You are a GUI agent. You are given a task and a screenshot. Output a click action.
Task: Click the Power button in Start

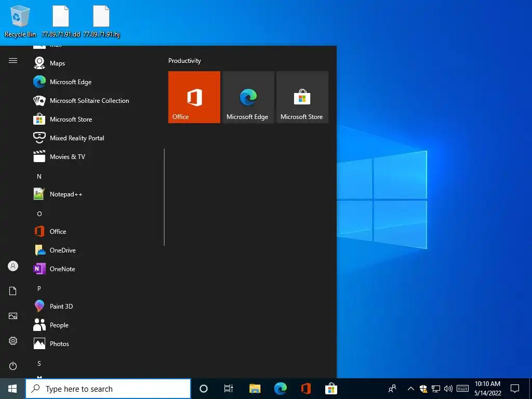tap(13, 366)
